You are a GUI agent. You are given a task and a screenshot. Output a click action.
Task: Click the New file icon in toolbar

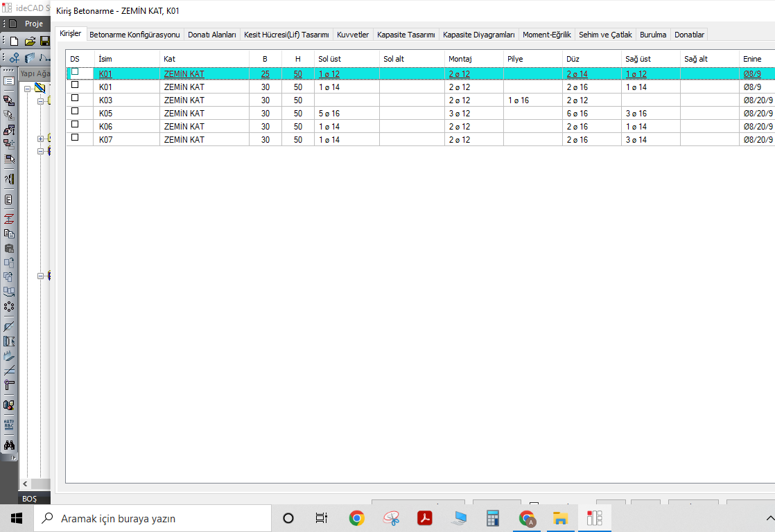[x=15, y=42]
